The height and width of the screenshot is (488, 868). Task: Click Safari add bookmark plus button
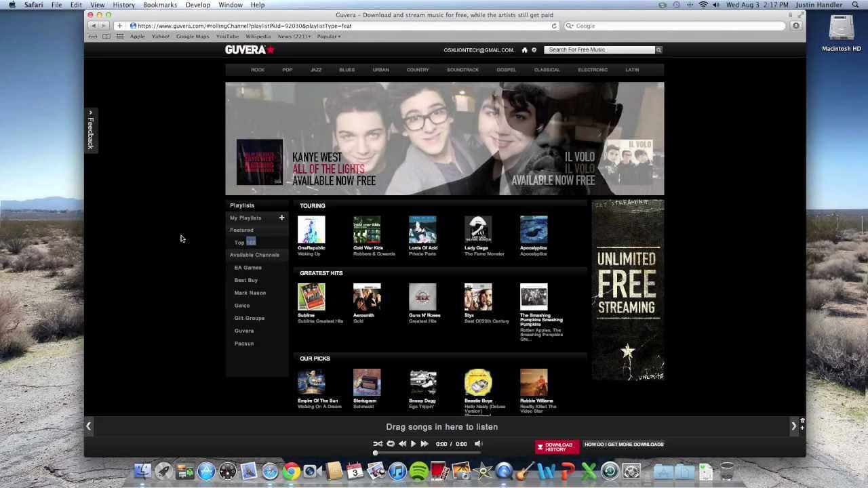tap(119, 26)
